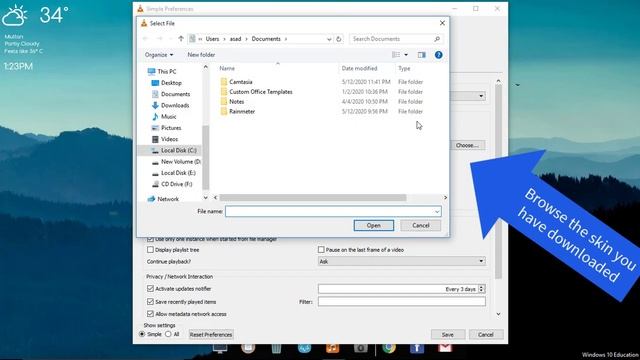The height and width of the screenshot is (360, 640).
Task: Open the Facebook dock icon
Action: click(x=417, y=348)
